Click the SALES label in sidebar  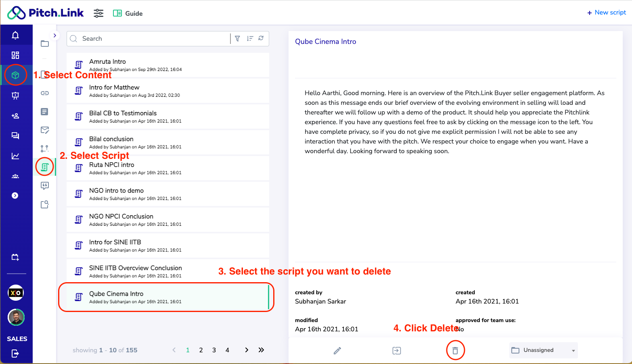17,339
